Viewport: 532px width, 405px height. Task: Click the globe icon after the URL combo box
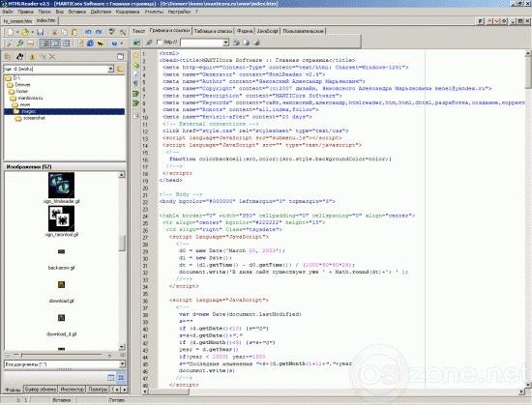pyautogui.click(x=236, y=43)
